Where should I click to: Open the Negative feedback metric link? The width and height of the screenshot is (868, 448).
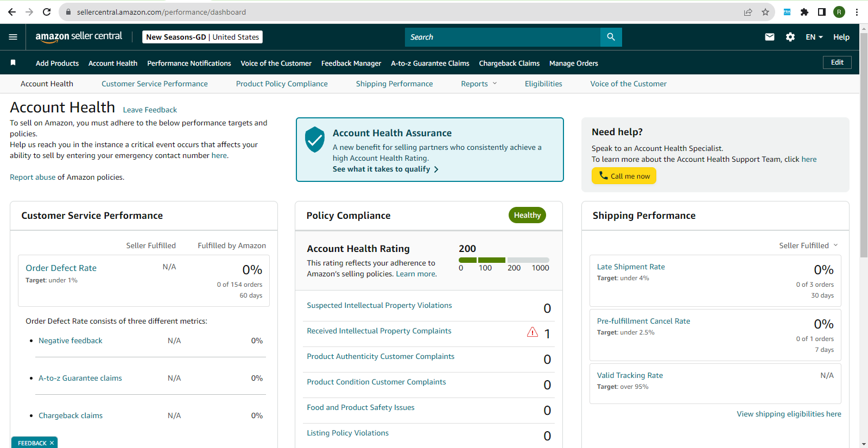click(x=71, y=340)
